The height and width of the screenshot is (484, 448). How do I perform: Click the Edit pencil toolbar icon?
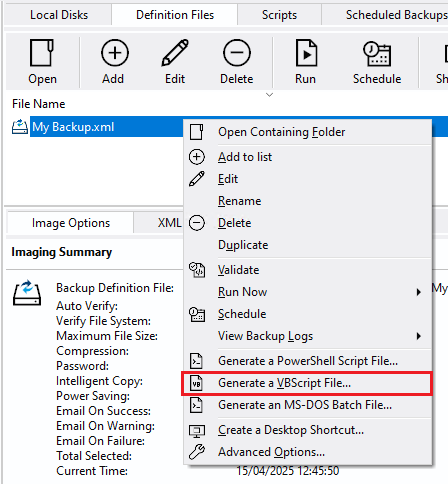pos(175,53)
